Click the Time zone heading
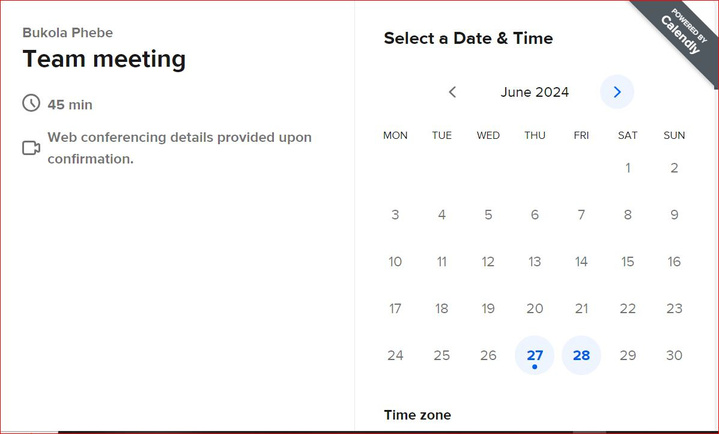Viewport: 719px width, 434px height. point(417,415)
